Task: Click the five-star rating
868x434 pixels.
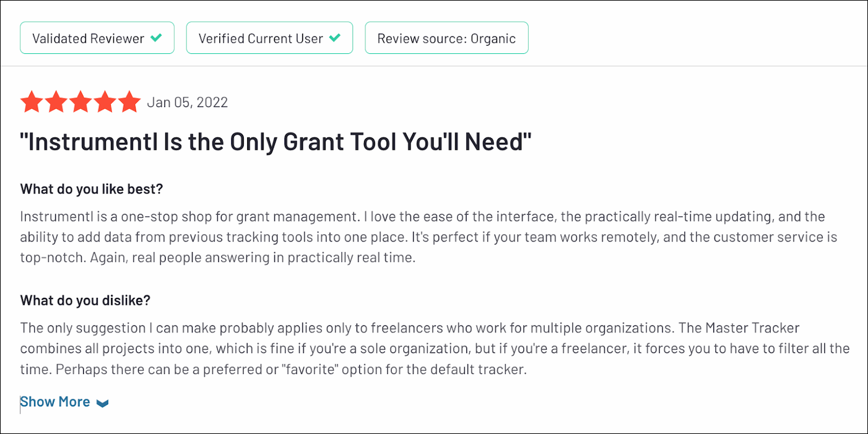Action: pyautogui.click(x=80, y=102)
